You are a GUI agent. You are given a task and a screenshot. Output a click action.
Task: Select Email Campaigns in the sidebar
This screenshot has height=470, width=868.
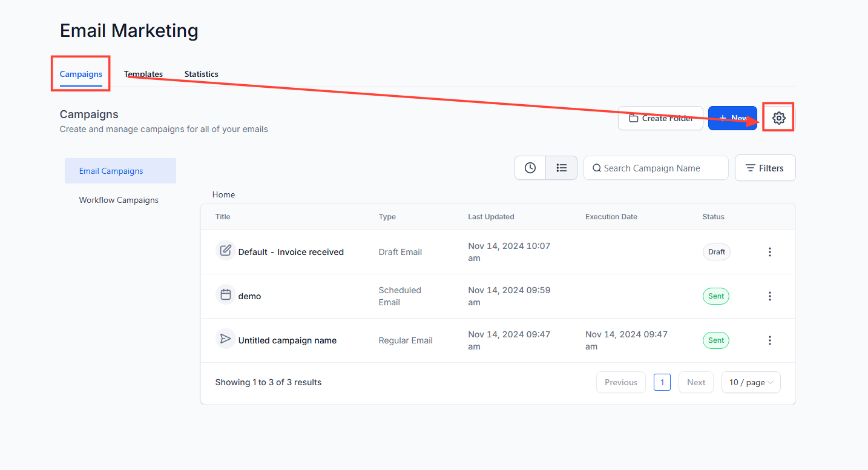tap(111, 171)
